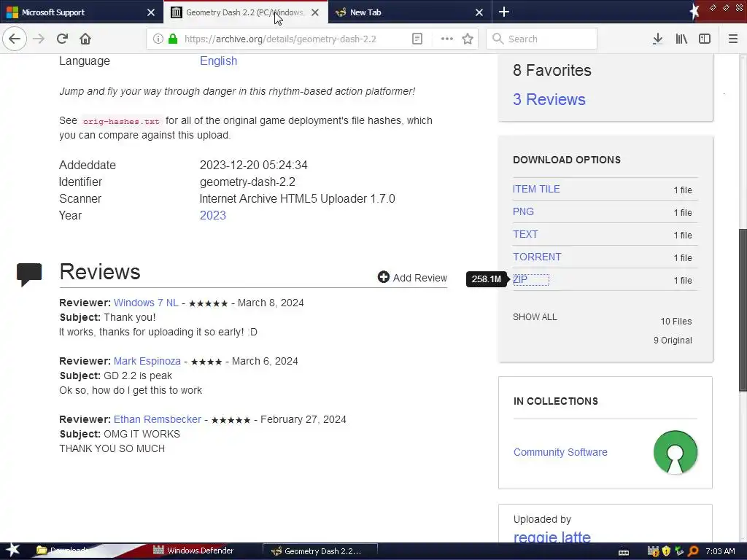Open reviewer Windows 7 NL profile

click(146, 303)
